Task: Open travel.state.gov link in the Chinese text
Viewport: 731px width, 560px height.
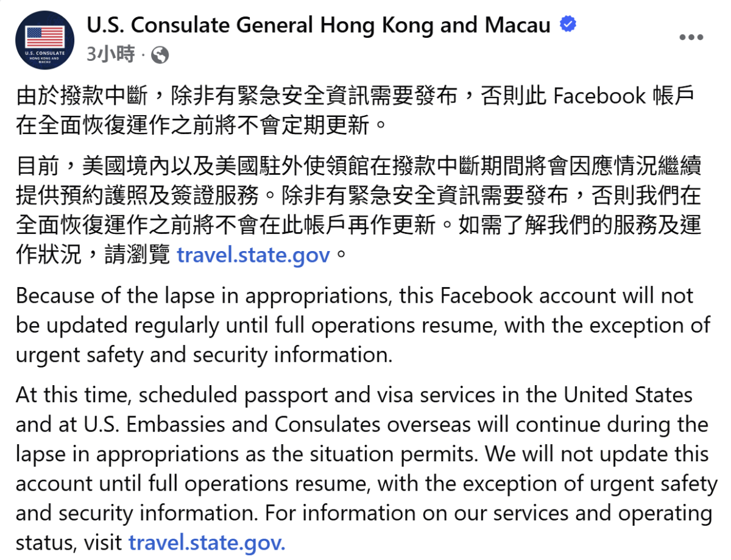Action: click(253, 254)
